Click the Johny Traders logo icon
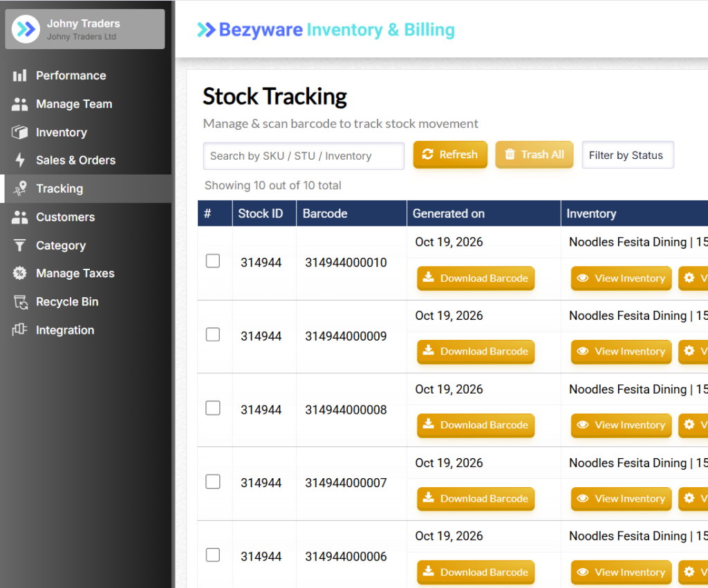The image size is (708, 588). coord(26,29)
